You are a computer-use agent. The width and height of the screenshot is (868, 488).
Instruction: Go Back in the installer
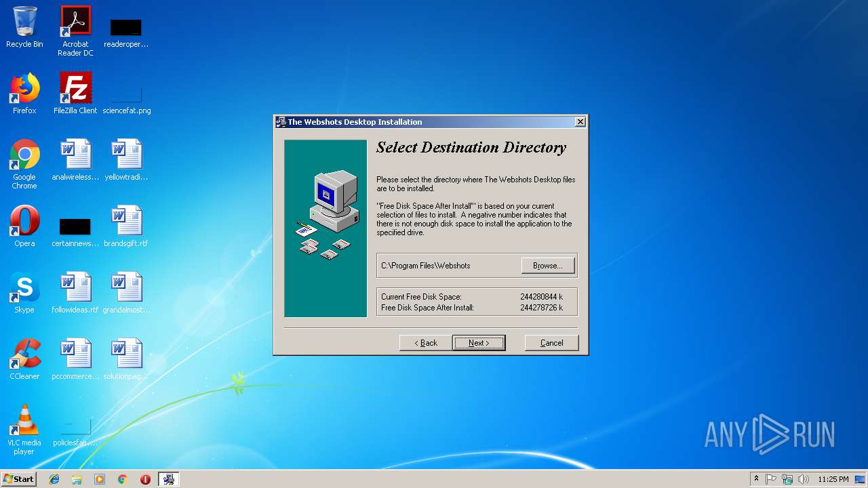[426, 343]
